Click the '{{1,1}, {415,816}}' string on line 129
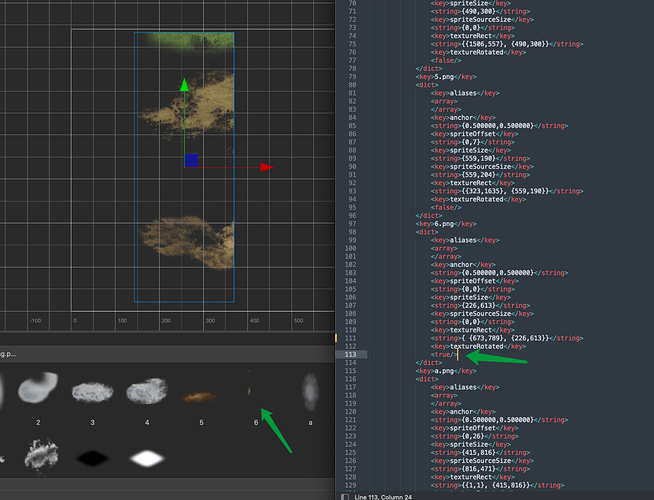 click(x=496, y=485)
